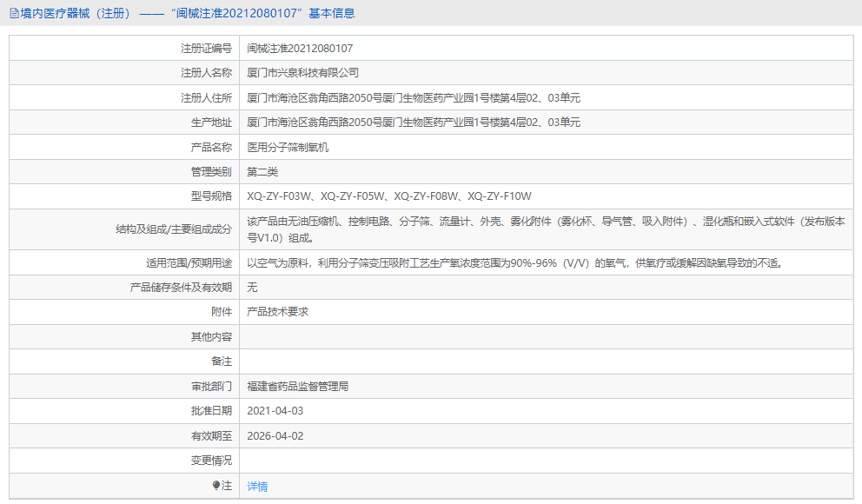
Task: Click the 产品技术要求 attachment value
Action: (277, 312)
